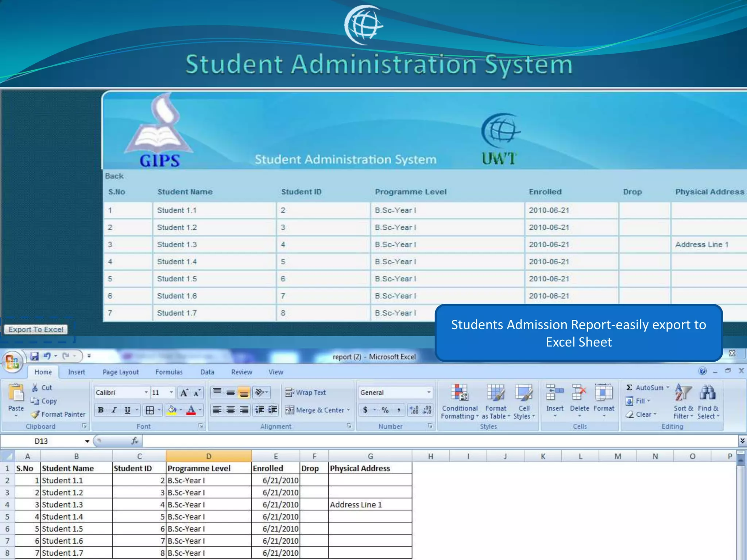
Task: Click the Back link in web report
Action: click(114, 176)
